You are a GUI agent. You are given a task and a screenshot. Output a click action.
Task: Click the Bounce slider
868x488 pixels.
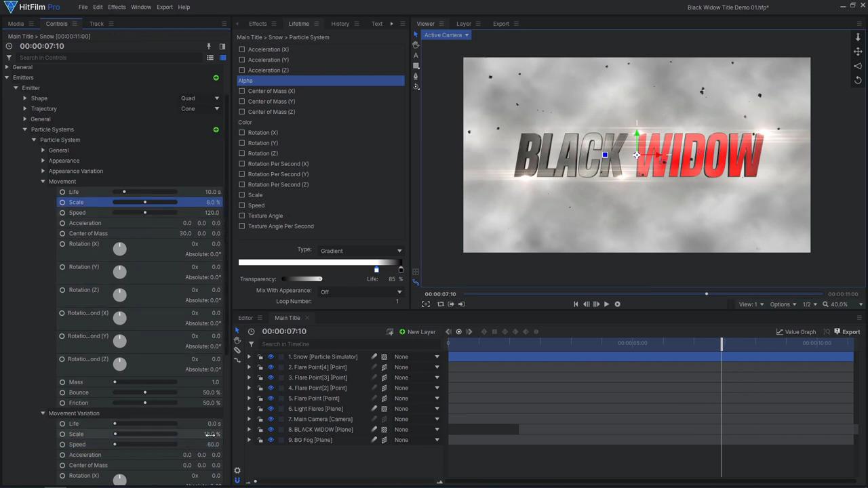click(145, 392)
